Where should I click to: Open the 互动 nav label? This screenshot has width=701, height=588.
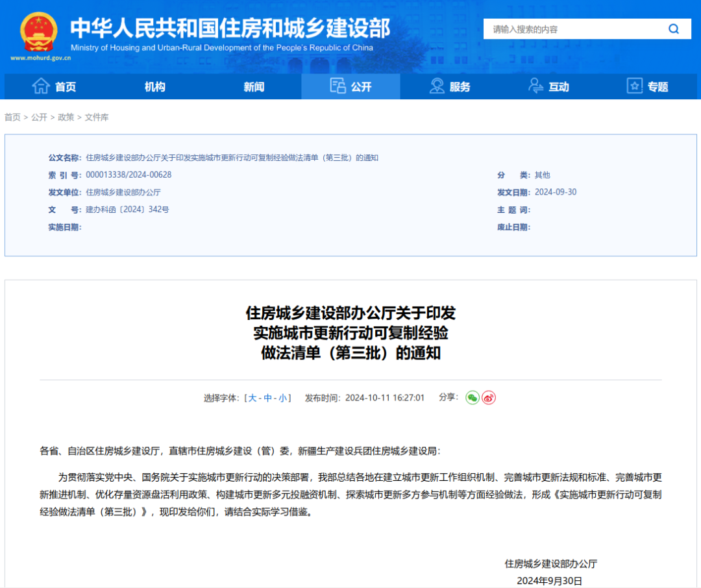(559, 87)
